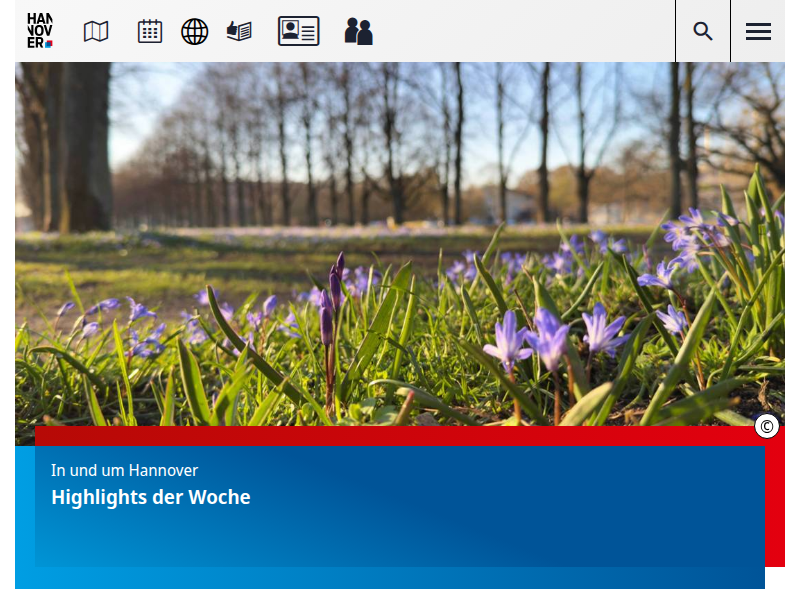Screen dimensions: 800x600
Task: Click the globe icon in the header
Action: pos(194,31)
